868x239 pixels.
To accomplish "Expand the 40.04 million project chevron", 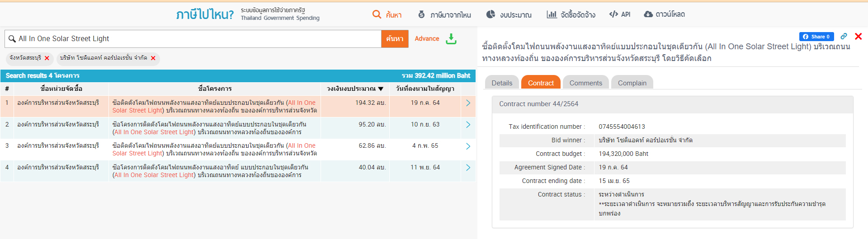I will [468, 168].
